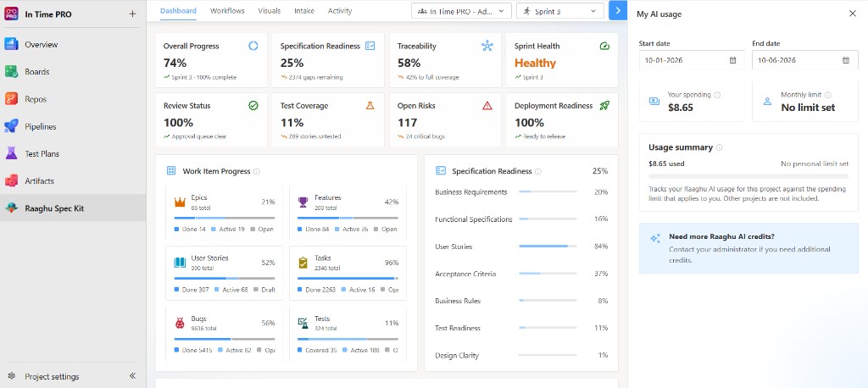
Task: Click the Epics crown icon
Action: pos(180,202)
